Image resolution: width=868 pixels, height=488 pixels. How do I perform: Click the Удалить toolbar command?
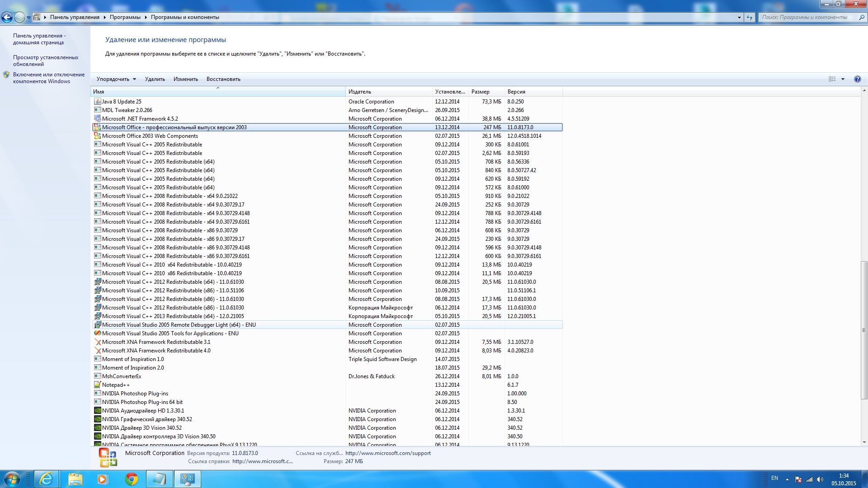click(155, 79)
